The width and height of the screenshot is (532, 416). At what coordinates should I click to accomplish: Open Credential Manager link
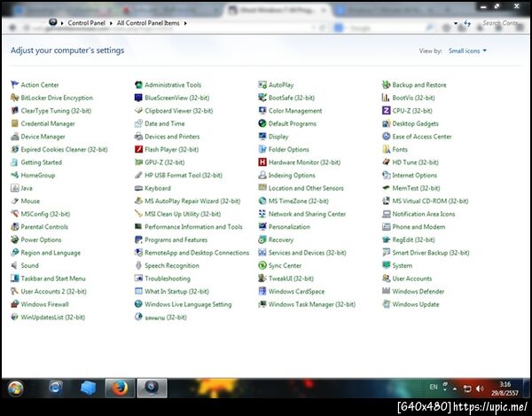[48, 123]
